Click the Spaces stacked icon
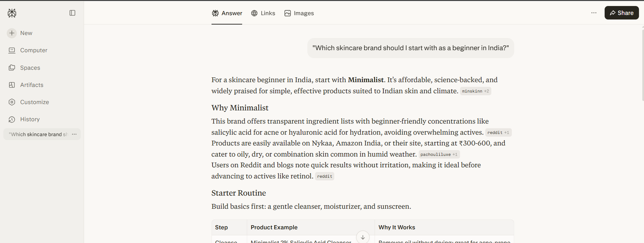The image size is (644, 243). [x=12, y=68]
